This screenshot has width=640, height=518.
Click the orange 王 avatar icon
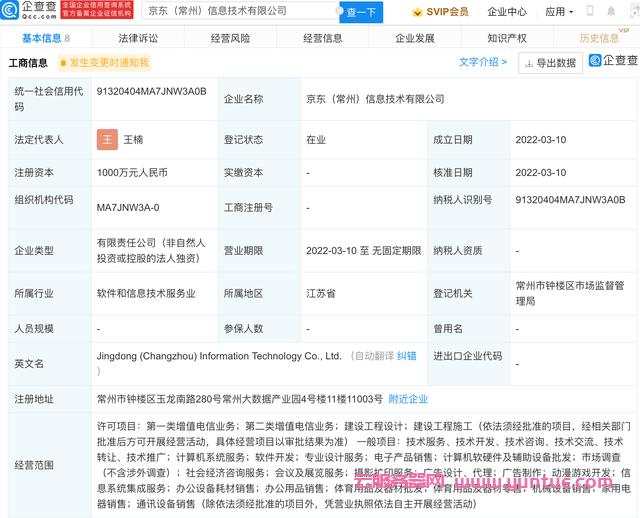(x=107, y=140)
